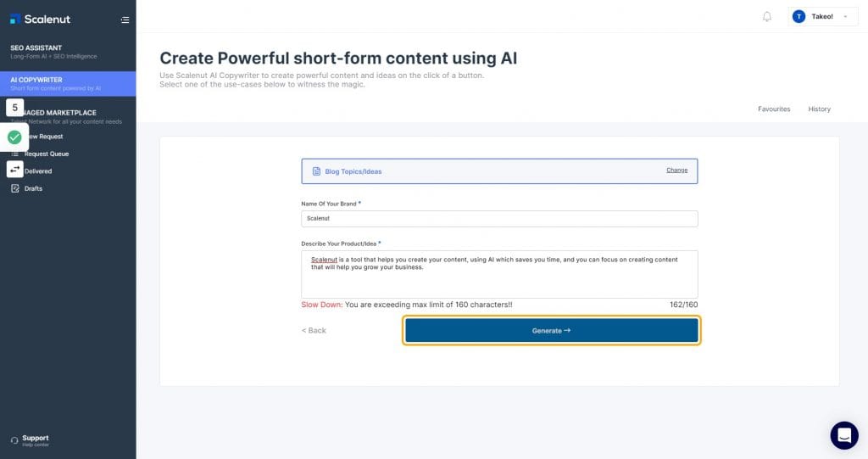Collapse the sidebar with the hamburger icon
The image size is (868, 459).
pyautogui.click(x=125, y=20)
